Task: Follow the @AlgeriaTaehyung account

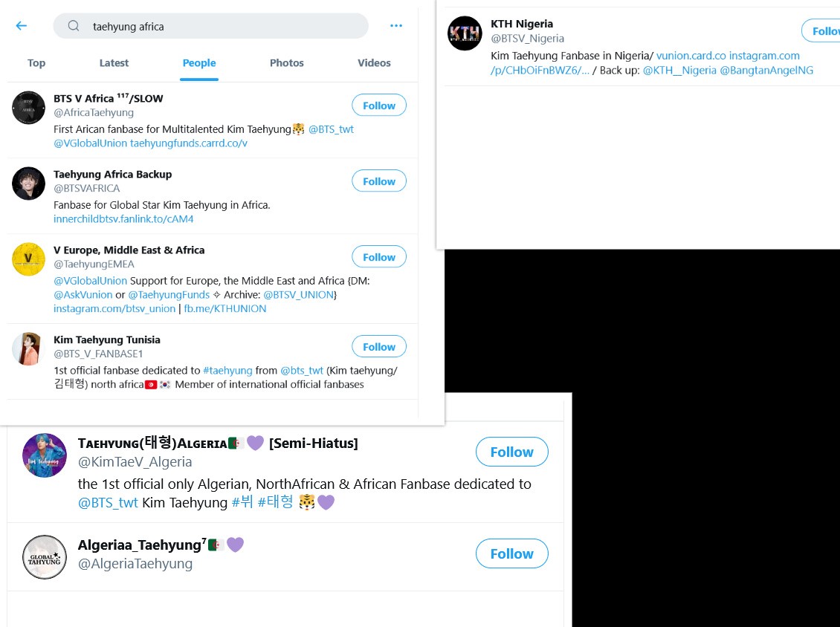Action: pos(511,554)
